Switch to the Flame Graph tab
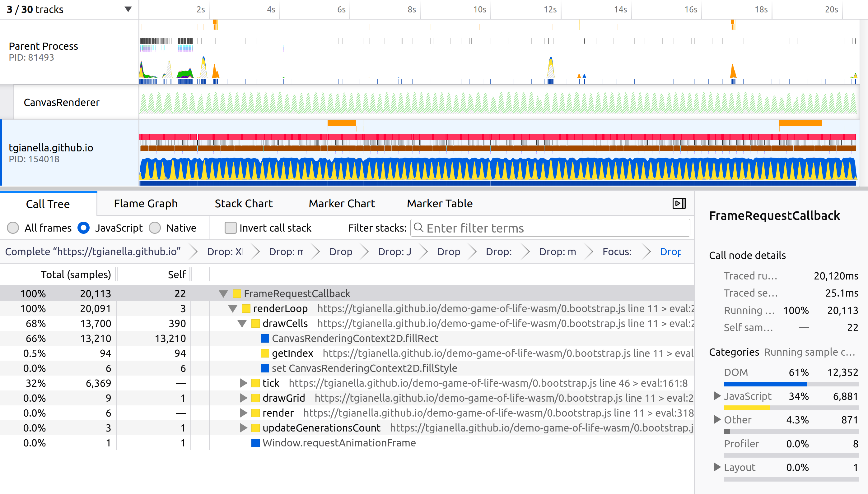This screenshot has width=868, height=494. (x=146, y=203)
